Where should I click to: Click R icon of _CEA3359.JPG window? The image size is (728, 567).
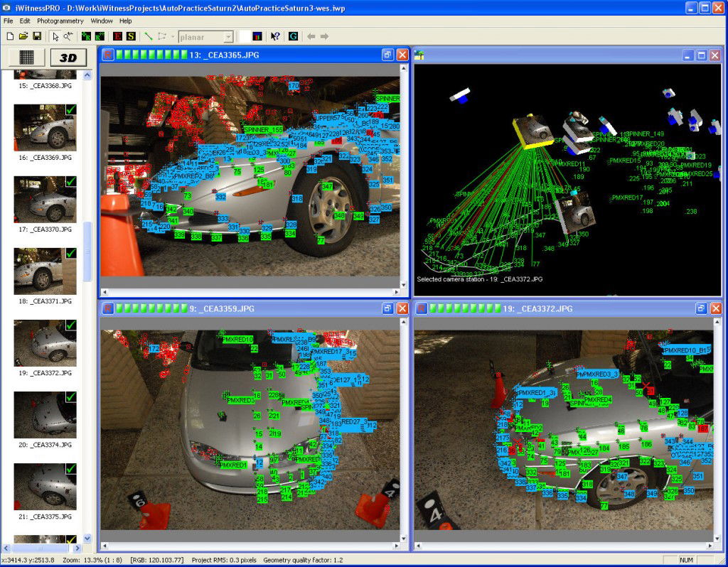pyautogui.click(x=108, y=308)
